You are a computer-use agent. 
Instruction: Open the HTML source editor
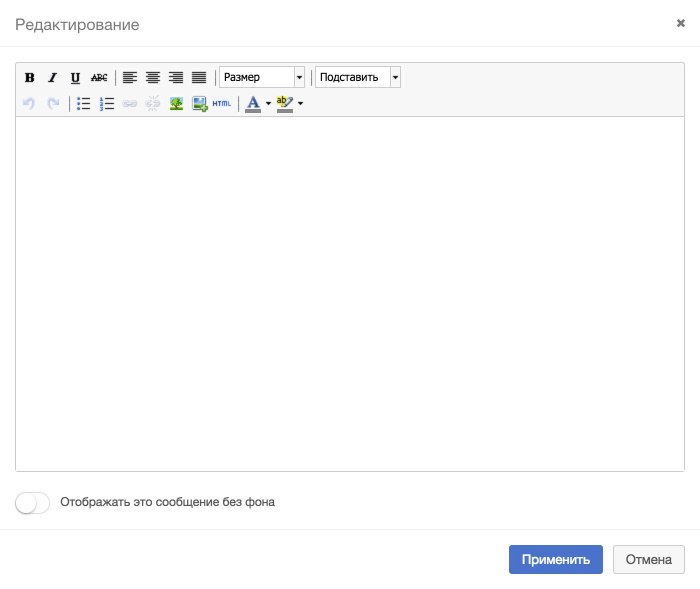pyautogui.click(x=221, y=103)
